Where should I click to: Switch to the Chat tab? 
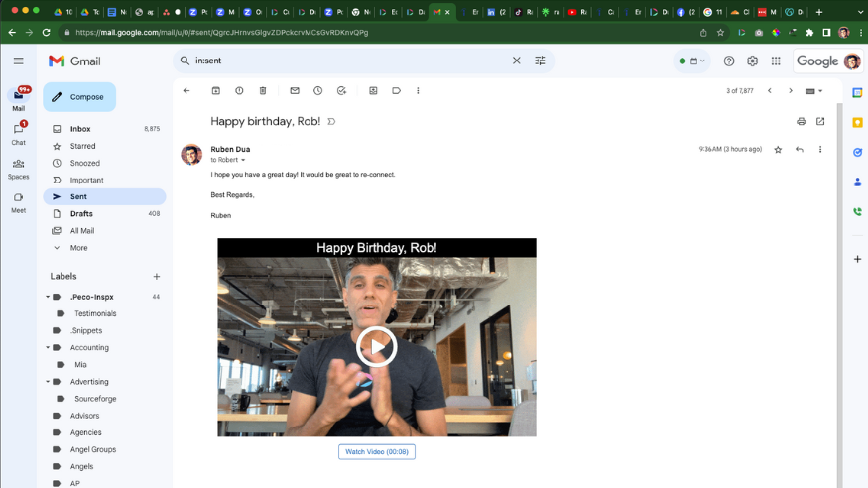(18, 134)
